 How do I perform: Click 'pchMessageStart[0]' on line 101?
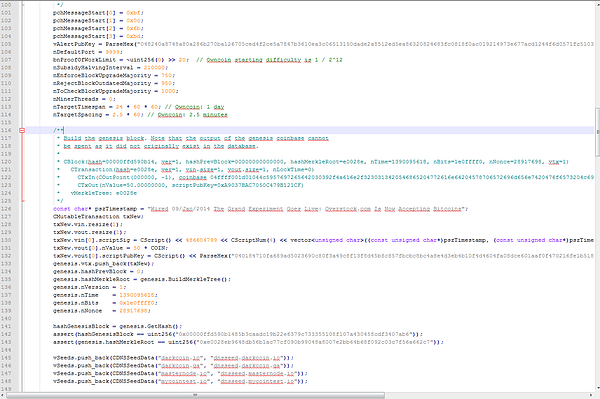point(84,13)
